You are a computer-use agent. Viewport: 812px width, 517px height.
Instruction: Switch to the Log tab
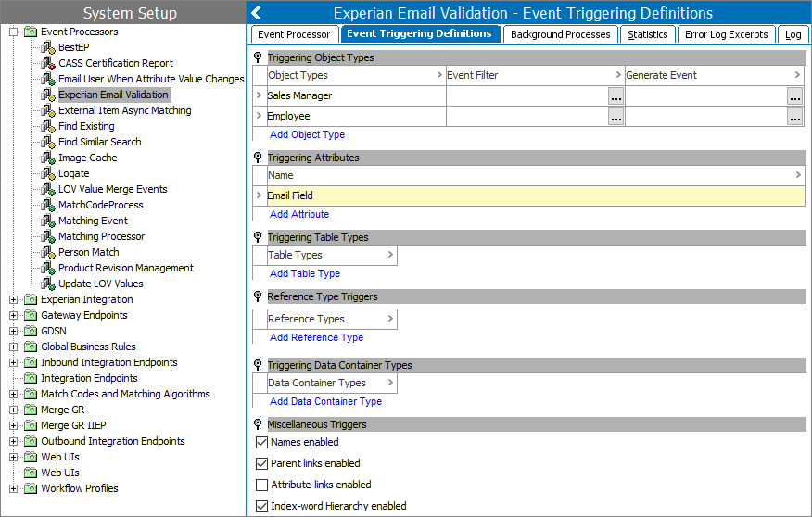(x=793, y=34)
